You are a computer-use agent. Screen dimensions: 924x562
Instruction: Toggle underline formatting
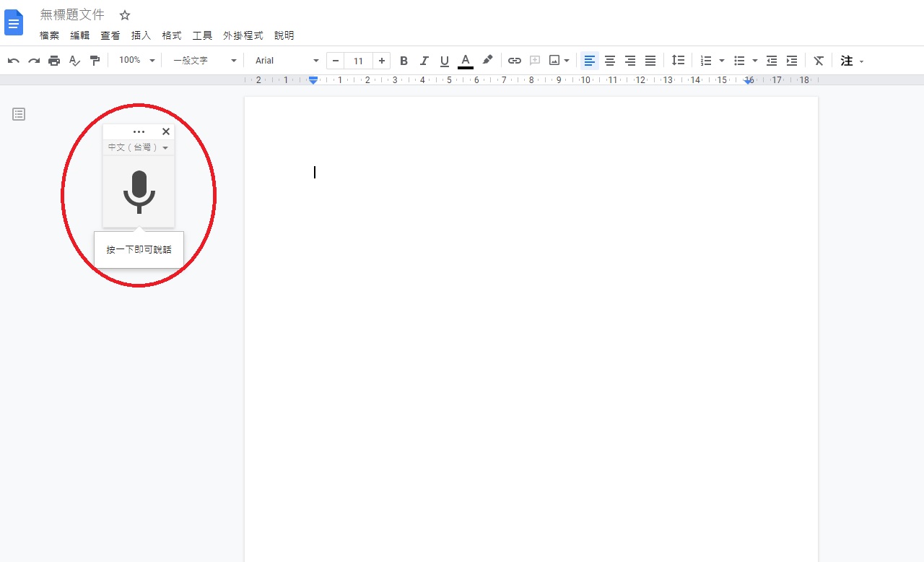[444, 61]
